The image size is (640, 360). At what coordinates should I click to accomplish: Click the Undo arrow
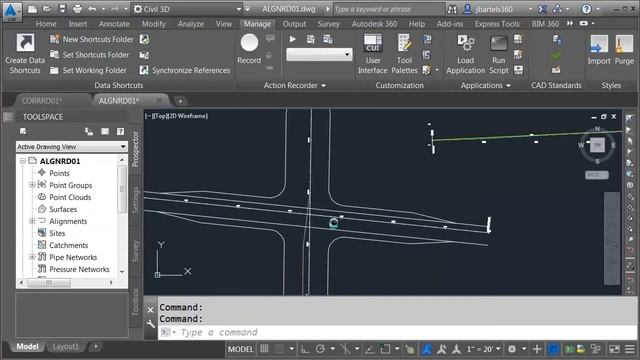pyautogui.click(x=92, y=9)
